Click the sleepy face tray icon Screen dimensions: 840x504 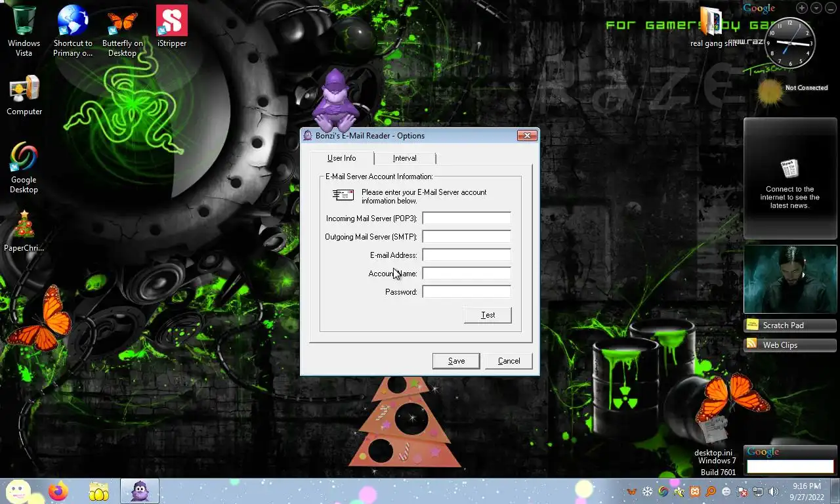(x=726, y=492)
